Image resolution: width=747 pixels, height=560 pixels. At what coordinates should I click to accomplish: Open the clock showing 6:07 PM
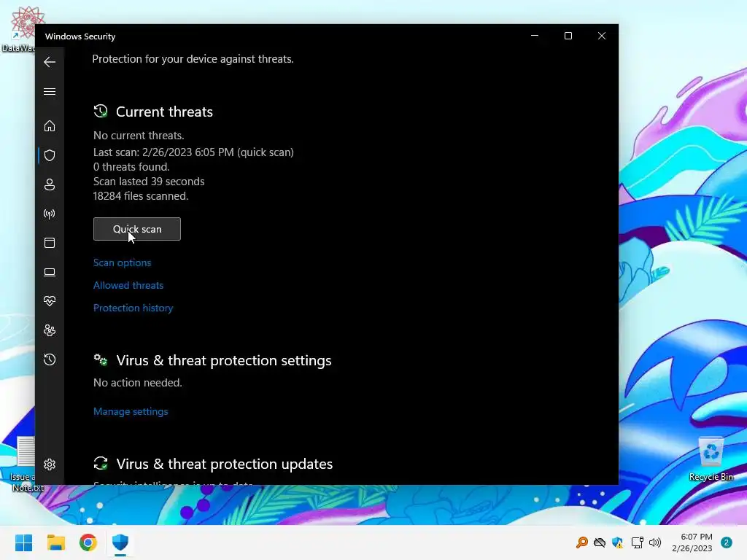coord(692,542)
